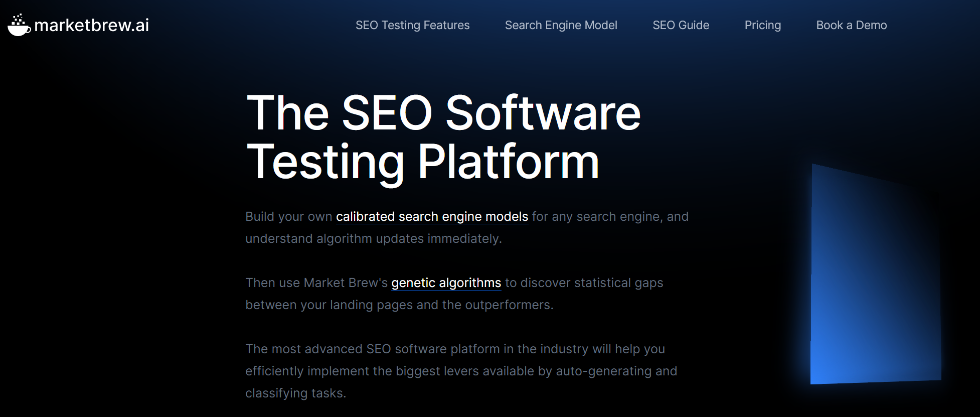Viewport: 980px width, 417px height.
Task: Open the SEO Testing Features menu
Action: pos(412,25)
